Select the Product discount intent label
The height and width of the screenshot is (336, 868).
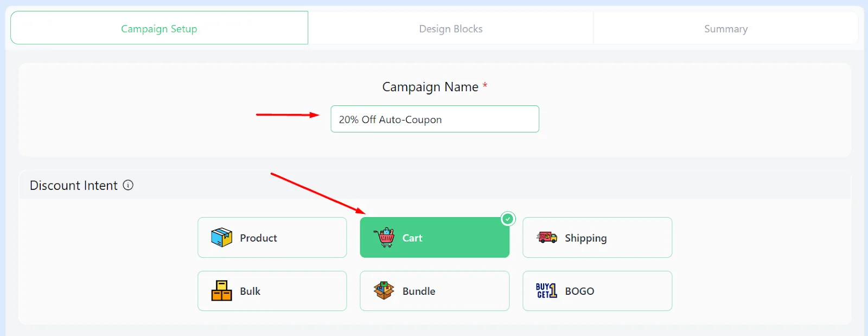pos(258,238)
